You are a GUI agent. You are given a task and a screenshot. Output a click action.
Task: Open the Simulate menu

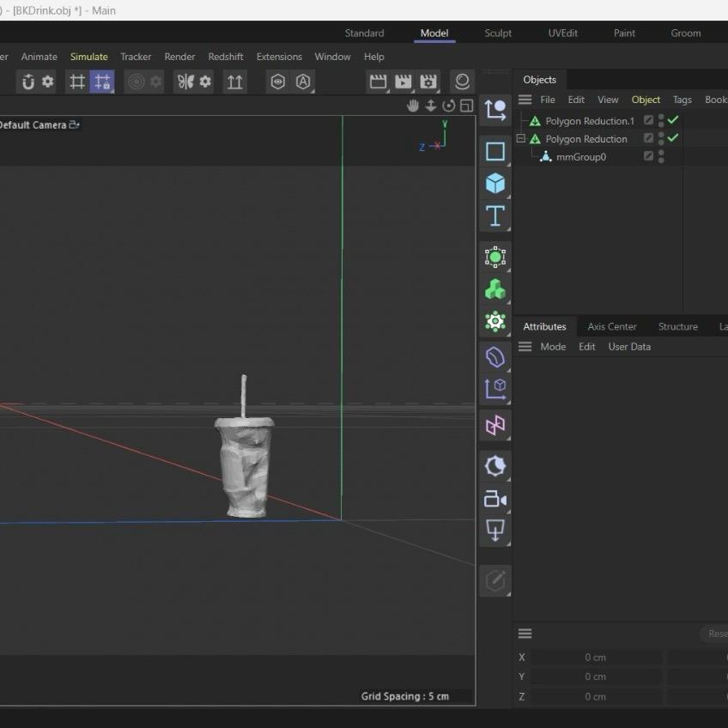pyautogui.click(x=89, y=57)
